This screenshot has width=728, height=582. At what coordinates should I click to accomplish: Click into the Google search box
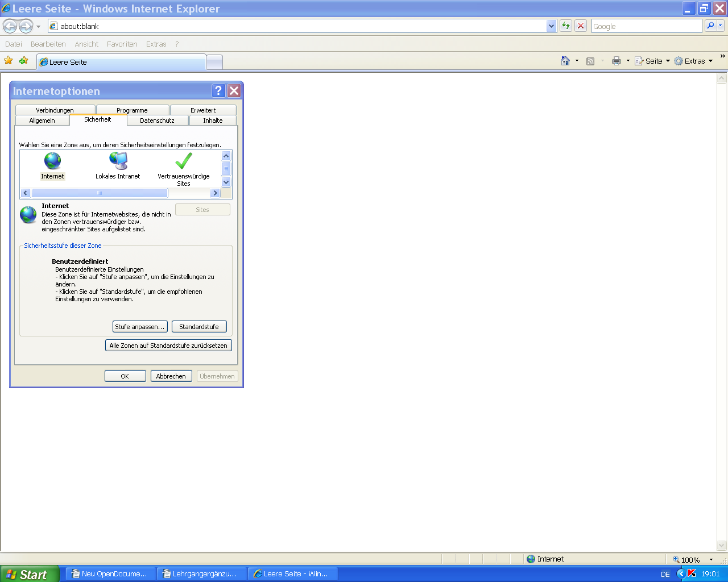coord(647,26)
